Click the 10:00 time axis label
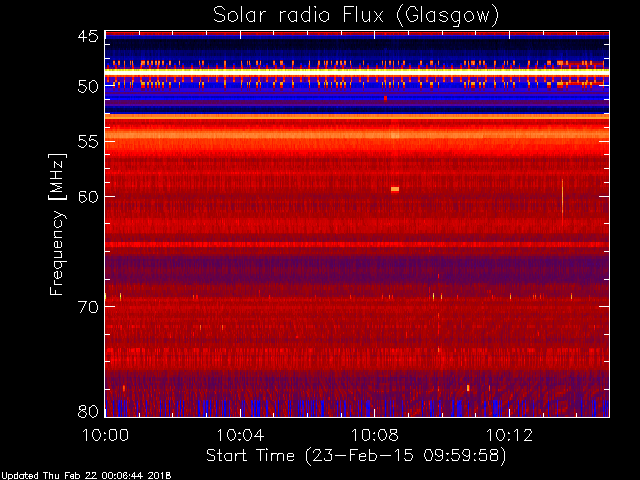640x480 pixels. 106,435
